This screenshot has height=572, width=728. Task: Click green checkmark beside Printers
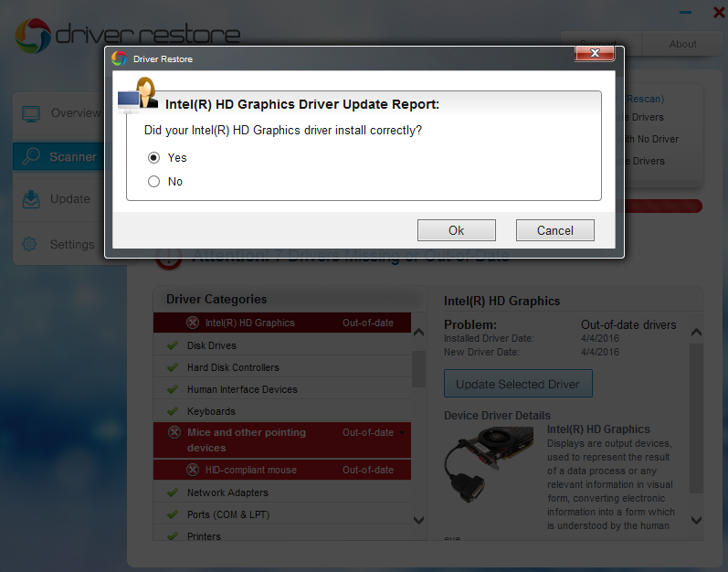click(x=173, y=536)
